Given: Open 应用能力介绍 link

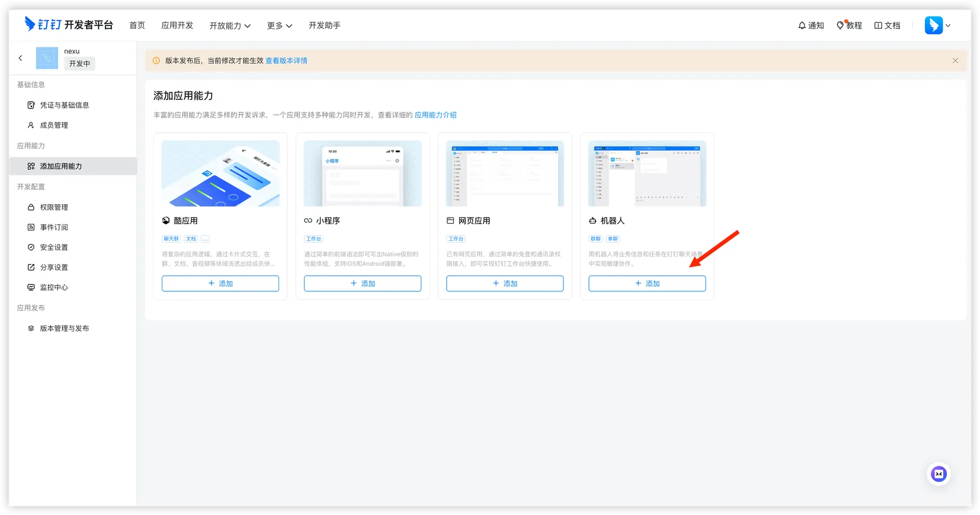Looking at the screenshot, I should pyautogui.click(x=435, y=115).
